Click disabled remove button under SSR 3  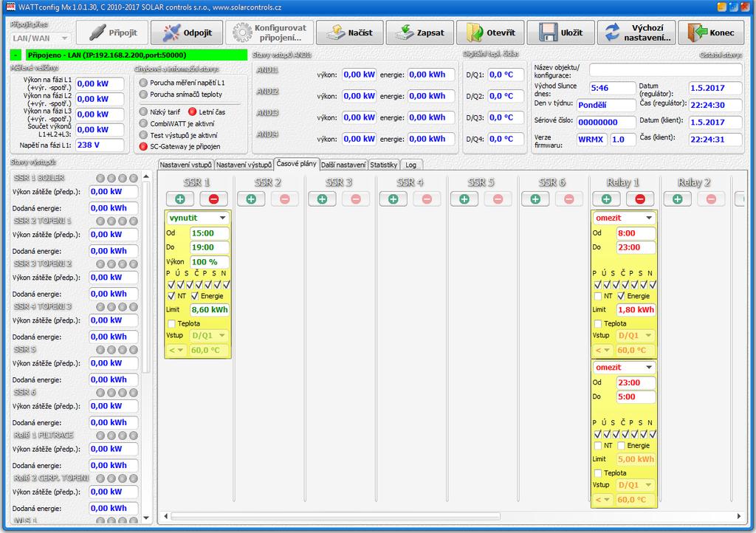[x=356, y=199]
